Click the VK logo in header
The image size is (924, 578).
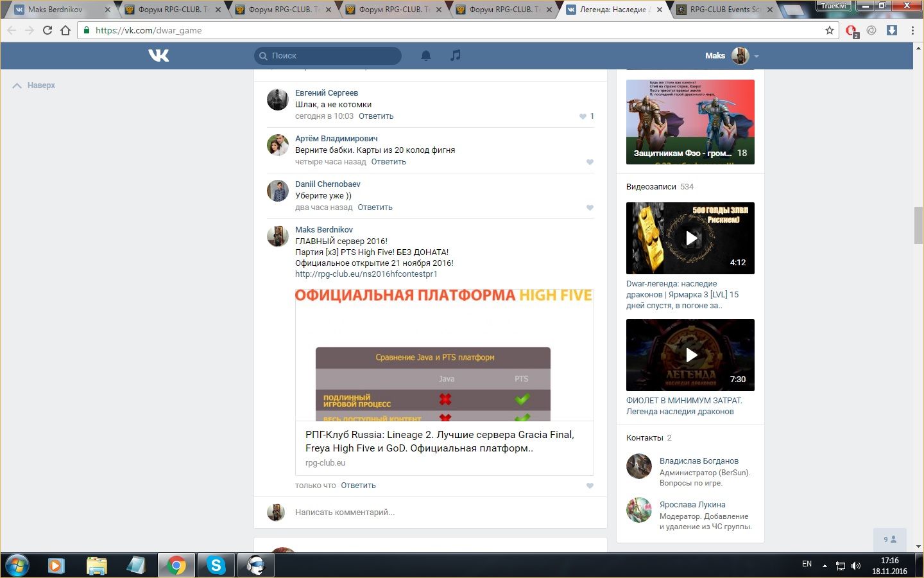pyautogui.click(x=158, y=55)
